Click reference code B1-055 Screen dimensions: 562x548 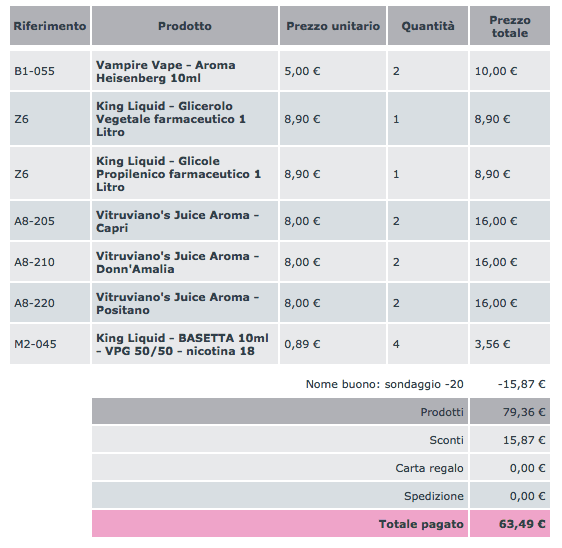pos(34,71)
